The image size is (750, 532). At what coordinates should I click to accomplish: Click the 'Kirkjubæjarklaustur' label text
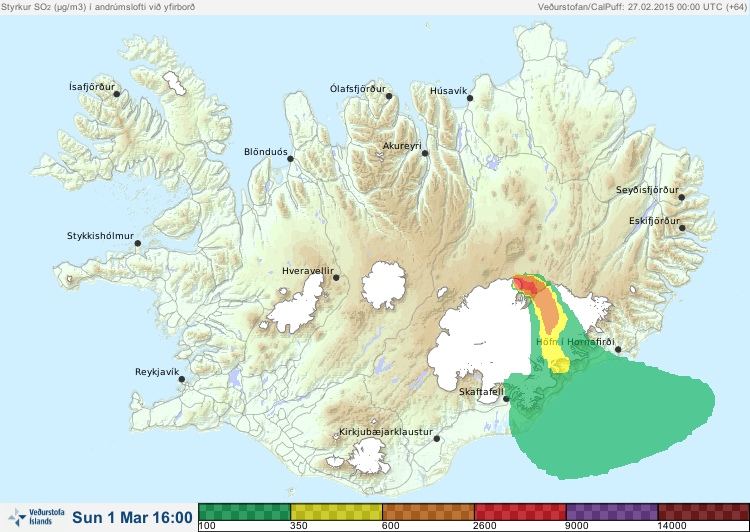[386, 432]
